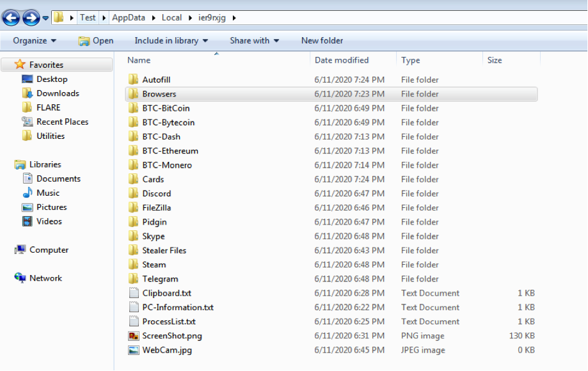Select the BTC-Monero folder icon

click(x=133, y=165)
